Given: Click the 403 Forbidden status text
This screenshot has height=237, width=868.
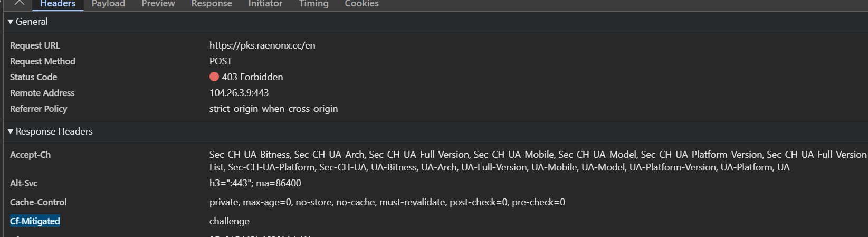Looking at the screenshot, I should (x=252, y=77).
